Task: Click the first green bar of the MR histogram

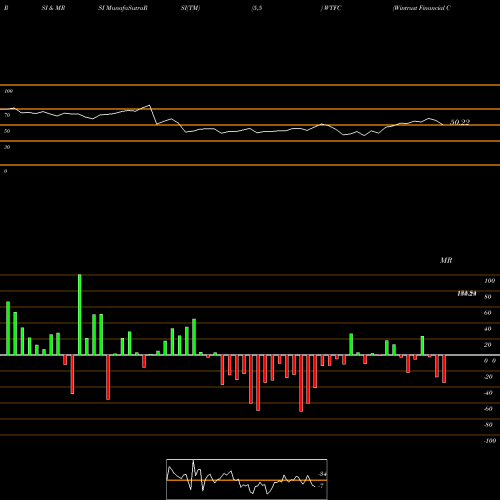Action: [8, 328]
